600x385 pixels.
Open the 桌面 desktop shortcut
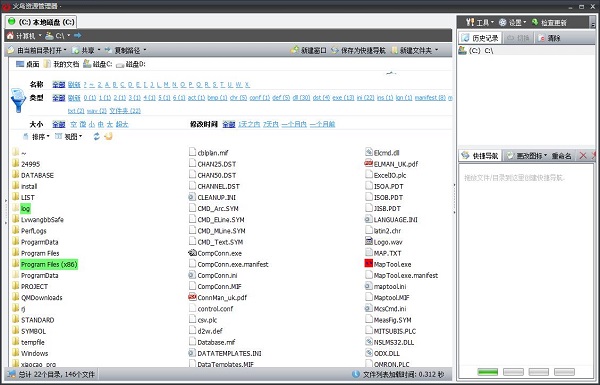point(28,64)
